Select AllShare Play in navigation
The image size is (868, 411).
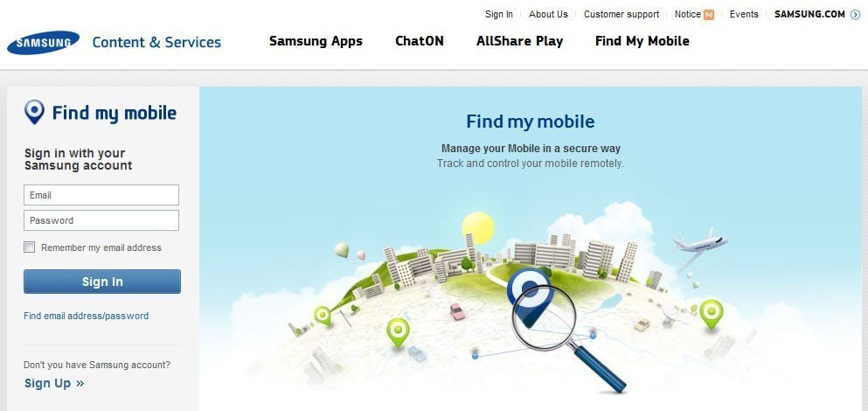(x=519, y=42)
